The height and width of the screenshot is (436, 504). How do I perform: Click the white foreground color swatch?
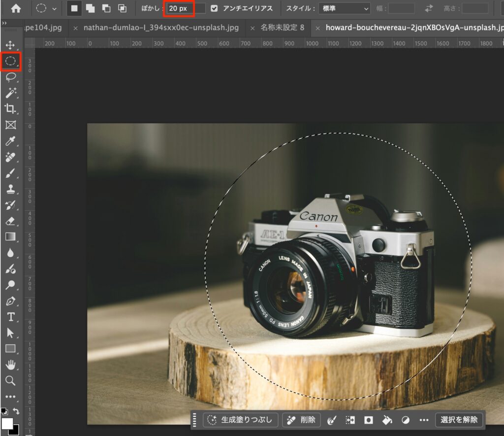[7, 424]
